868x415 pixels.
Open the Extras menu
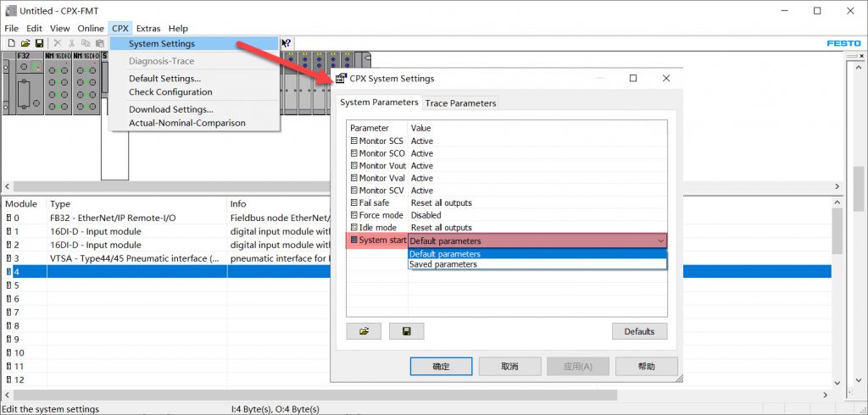[x=148, y=28]
